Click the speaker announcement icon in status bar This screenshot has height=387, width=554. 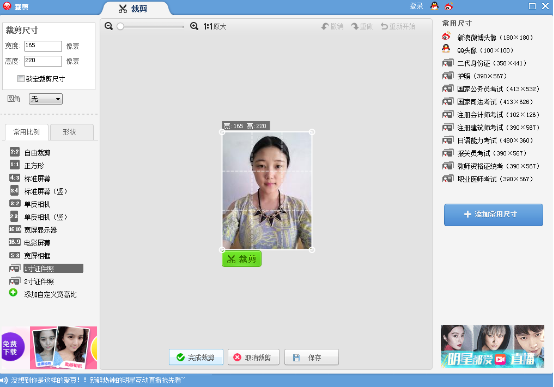[4, 380]
